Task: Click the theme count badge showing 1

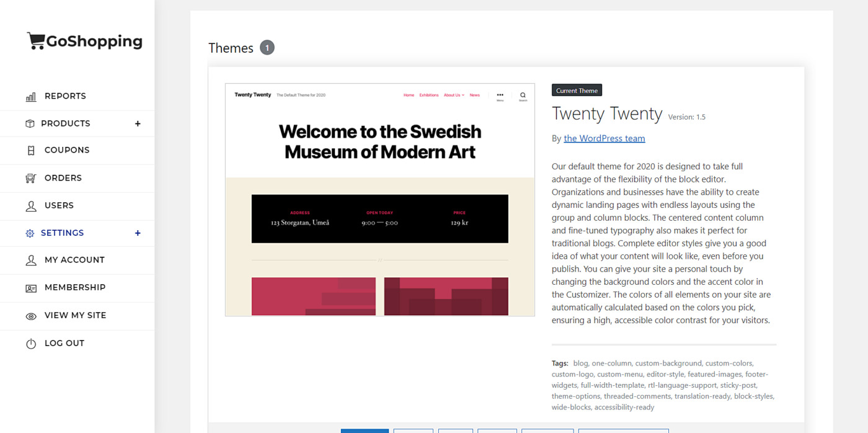Action: point(267,48)
